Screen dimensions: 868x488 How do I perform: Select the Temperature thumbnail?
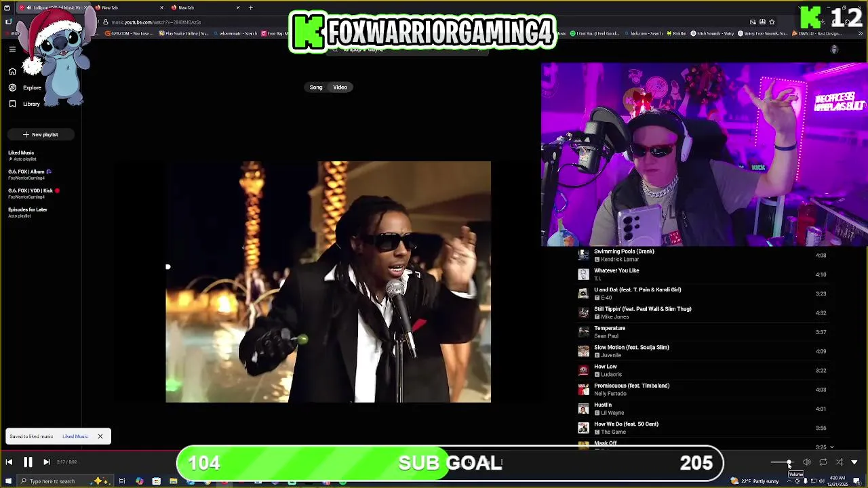point(583,332)
